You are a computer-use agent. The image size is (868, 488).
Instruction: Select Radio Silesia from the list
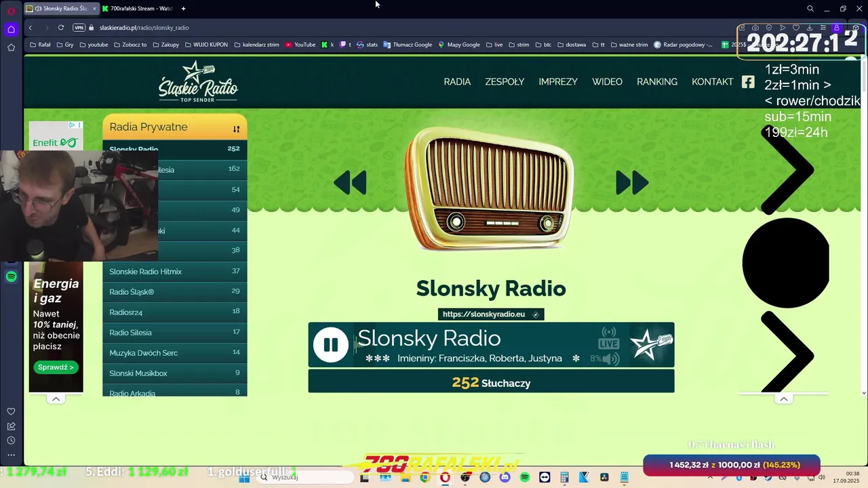click(175, 332)
